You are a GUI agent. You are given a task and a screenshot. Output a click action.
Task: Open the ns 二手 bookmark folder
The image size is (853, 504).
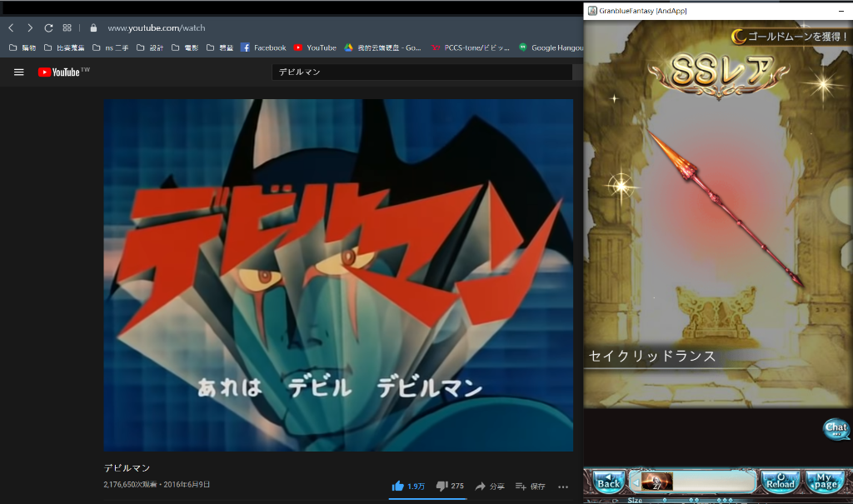[x=111, y=47]
